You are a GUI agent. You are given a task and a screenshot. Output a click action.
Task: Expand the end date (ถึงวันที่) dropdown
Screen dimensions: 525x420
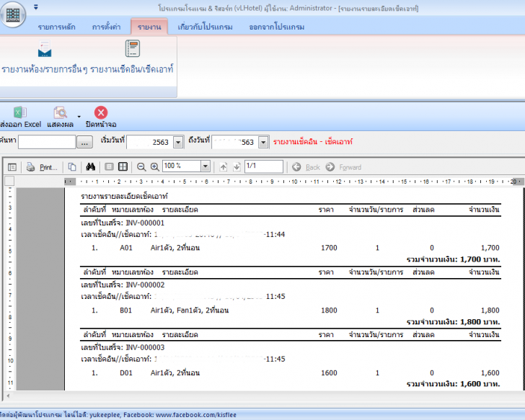(263, 142)
